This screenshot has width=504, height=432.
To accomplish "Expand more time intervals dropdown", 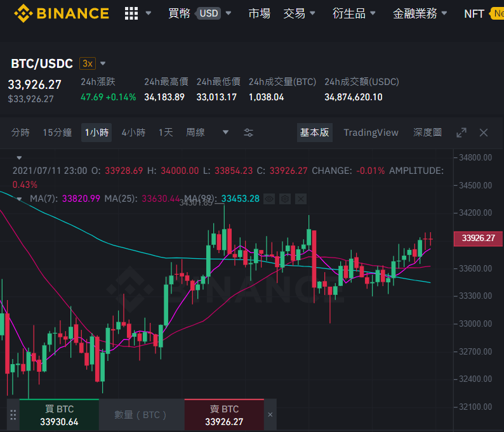I will 225,133.
